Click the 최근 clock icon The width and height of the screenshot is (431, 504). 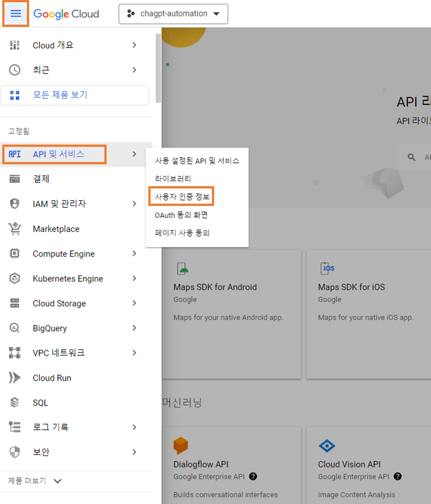point(14,70)
